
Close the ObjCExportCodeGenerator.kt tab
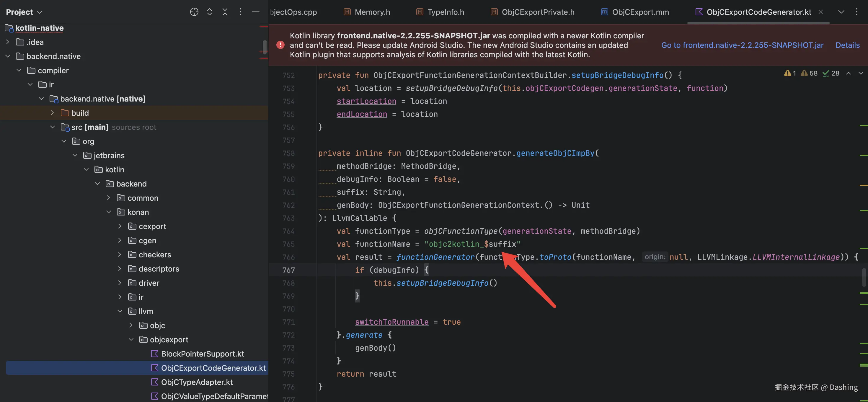coord(820,12)
